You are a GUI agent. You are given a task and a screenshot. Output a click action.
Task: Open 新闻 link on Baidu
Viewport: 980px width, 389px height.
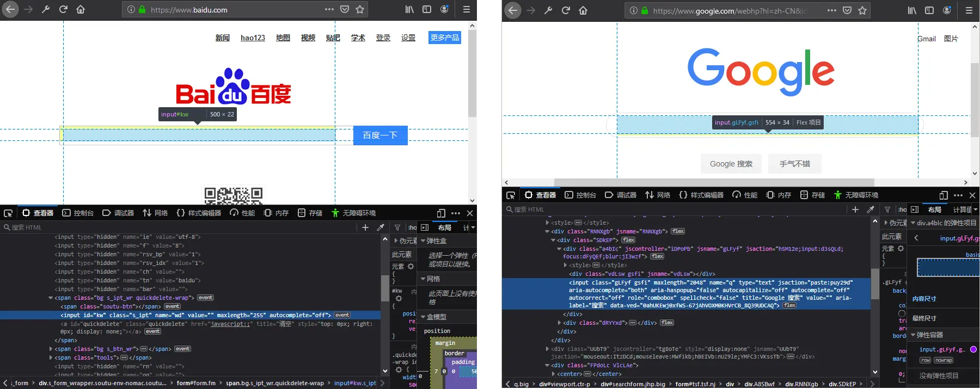pos(222,38)
